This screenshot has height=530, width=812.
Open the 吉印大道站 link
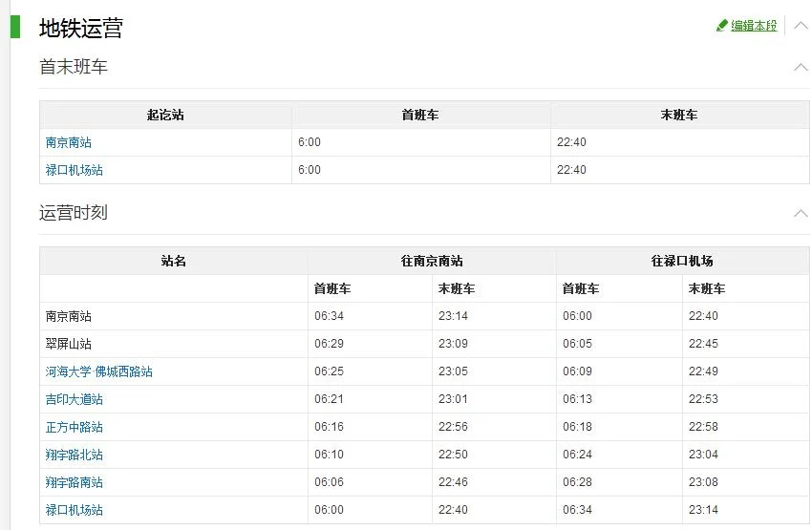(x=75, y=399)
